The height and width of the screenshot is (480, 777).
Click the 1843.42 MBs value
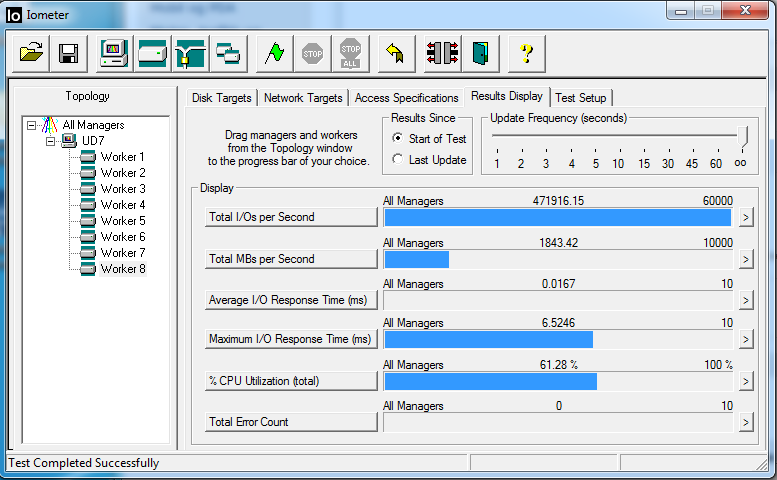[x=558, y=243]
